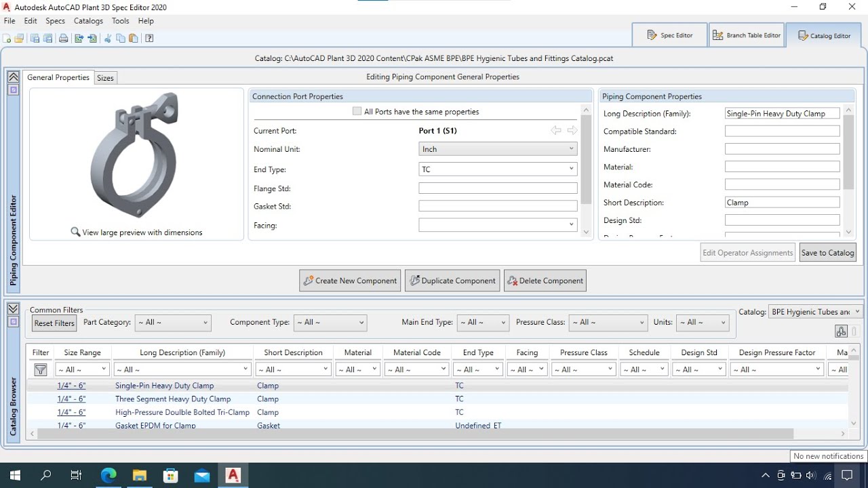The image size is (868, 488).
Task: Click the AutoCAD Plant 3D taskbar icon
Action: pos(233,476)
